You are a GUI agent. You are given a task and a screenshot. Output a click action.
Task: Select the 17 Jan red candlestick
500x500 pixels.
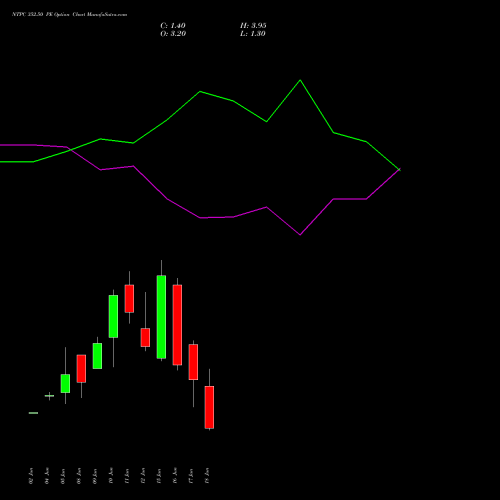[x=193, y=362]
